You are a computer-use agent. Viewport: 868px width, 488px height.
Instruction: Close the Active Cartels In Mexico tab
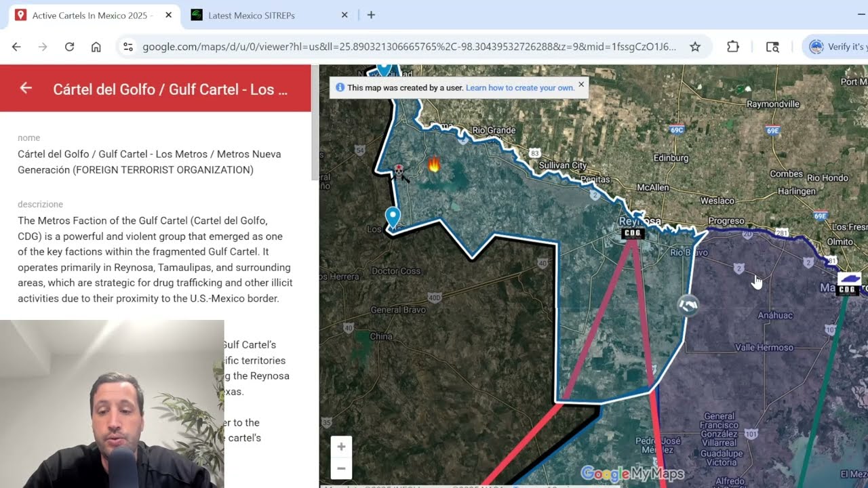tap(169, 15)
